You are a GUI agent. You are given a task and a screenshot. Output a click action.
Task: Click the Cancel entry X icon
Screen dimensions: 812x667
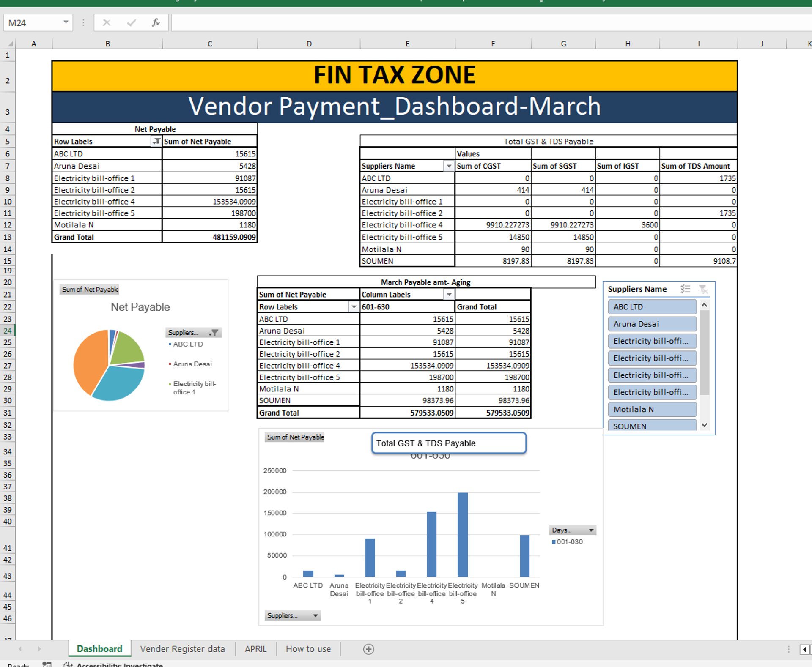click(107, 23)
